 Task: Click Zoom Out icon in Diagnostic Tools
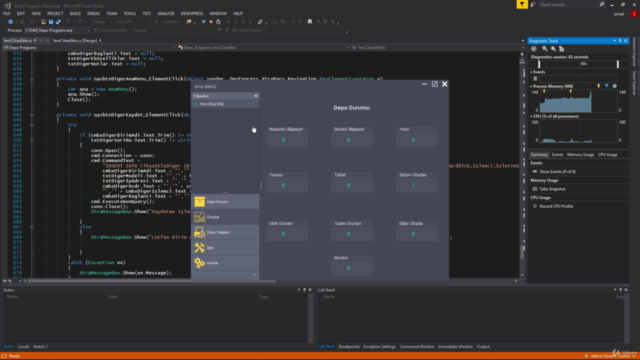tap(553, 49)
